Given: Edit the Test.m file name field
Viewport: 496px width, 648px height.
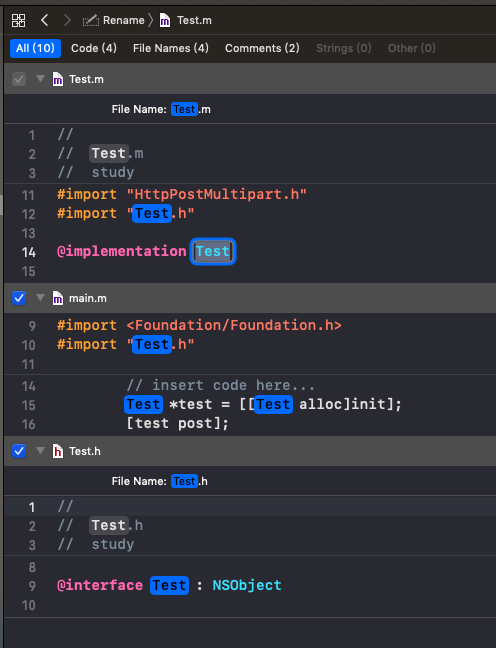Looking at the screenshot, I should tap(184, 110).
